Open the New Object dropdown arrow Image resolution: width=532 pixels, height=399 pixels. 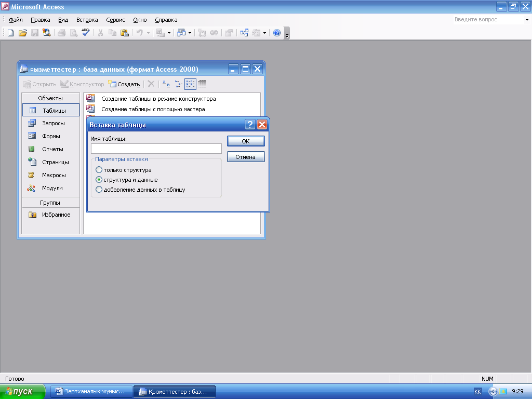264,33
